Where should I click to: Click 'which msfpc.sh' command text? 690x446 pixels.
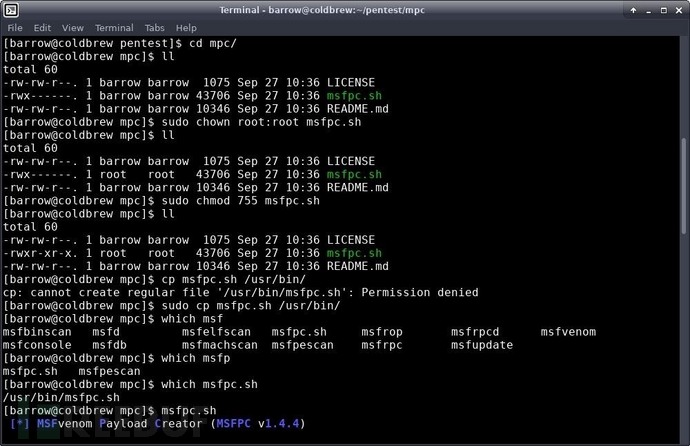click(209, 384)
